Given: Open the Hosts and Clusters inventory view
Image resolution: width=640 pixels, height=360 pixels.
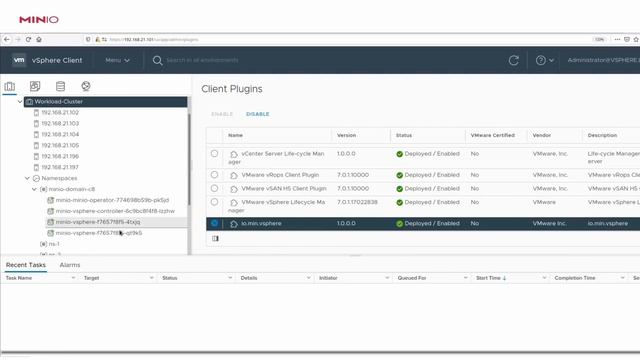Looking at the screenshot, I should tap(10, 86).
